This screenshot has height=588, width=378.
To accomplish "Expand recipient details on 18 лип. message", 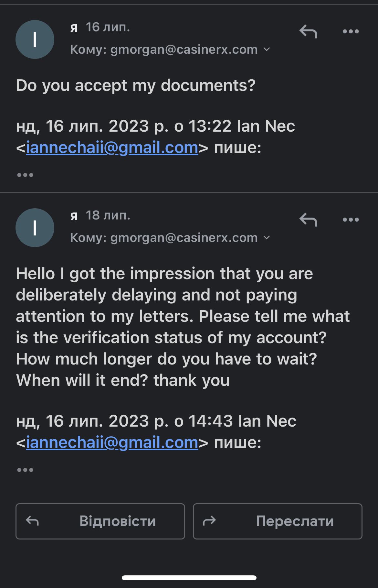I will coord(267,238).
